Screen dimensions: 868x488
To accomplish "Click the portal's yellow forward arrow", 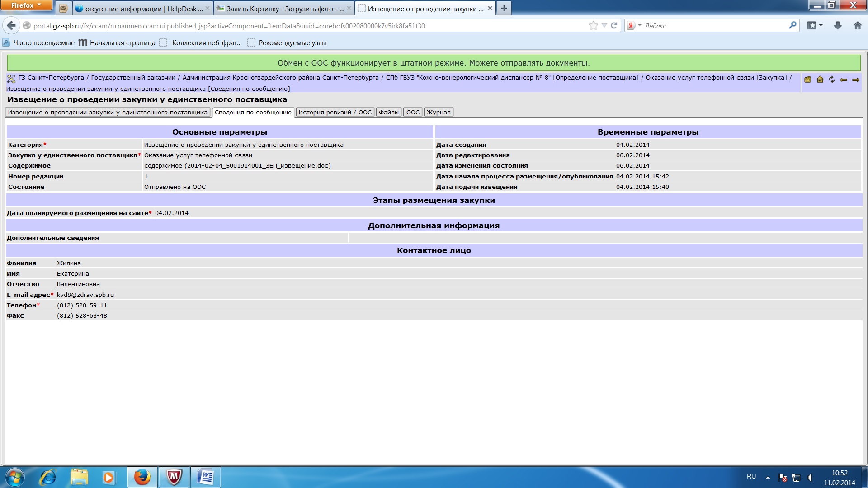I will click(x=856, y=80).
